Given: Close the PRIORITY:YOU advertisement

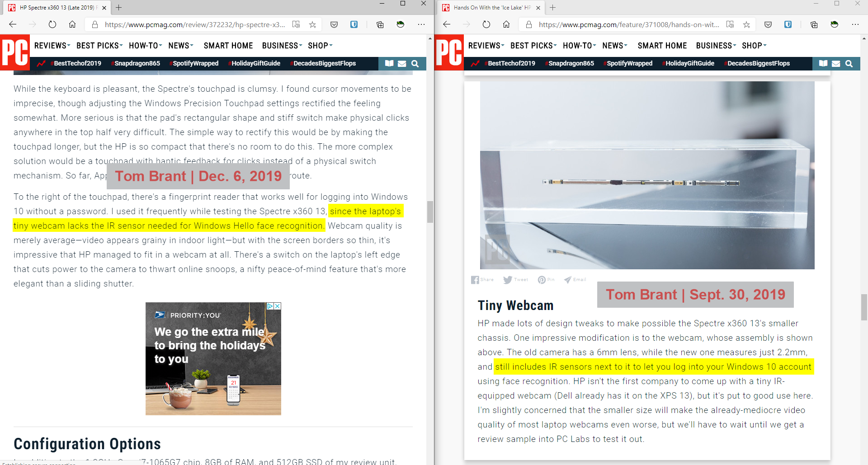Looking at the screenshot, I should (278, 306).
